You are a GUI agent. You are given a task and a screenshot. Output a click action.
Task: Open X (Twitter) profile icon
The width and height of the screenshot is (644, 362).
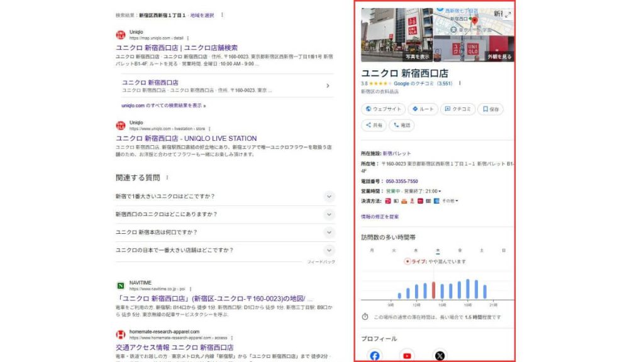[x=440, y=356]
